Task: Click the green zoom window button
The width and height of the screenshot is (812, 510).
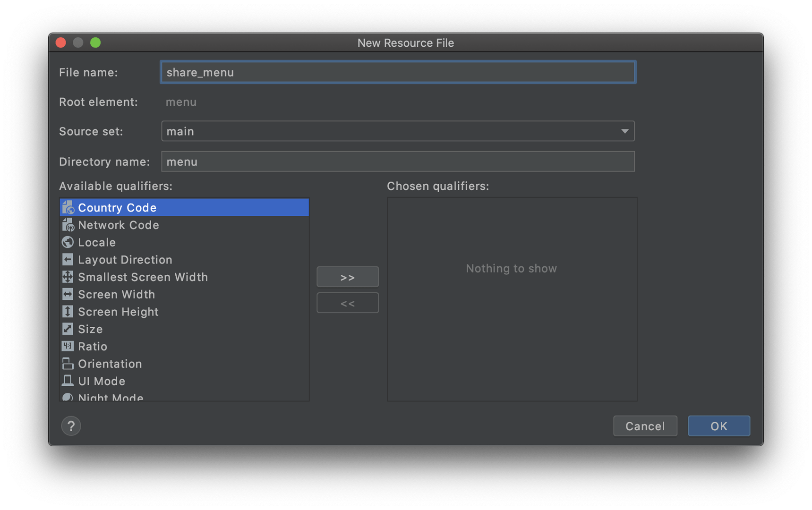Action: point(95,42)
